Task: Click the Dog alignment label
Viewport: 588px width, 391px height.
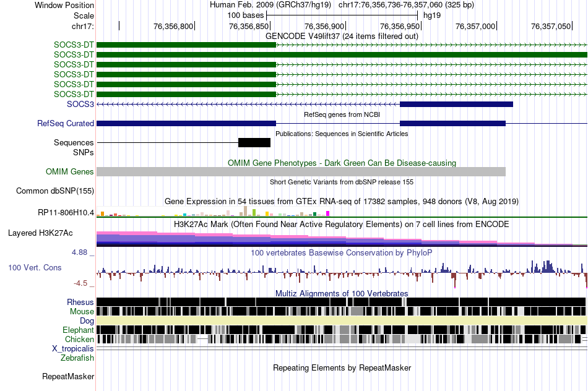Action: coord(87,320)
